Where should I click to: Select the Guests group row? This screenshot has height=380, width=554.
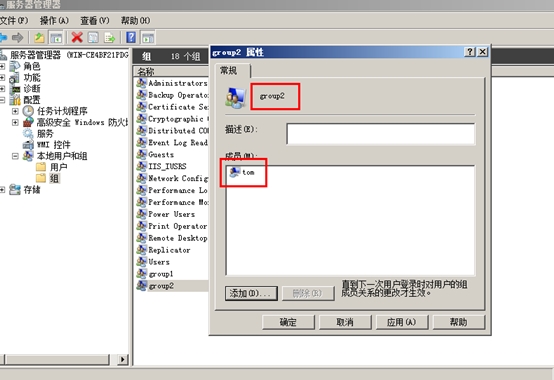point(155,154)
